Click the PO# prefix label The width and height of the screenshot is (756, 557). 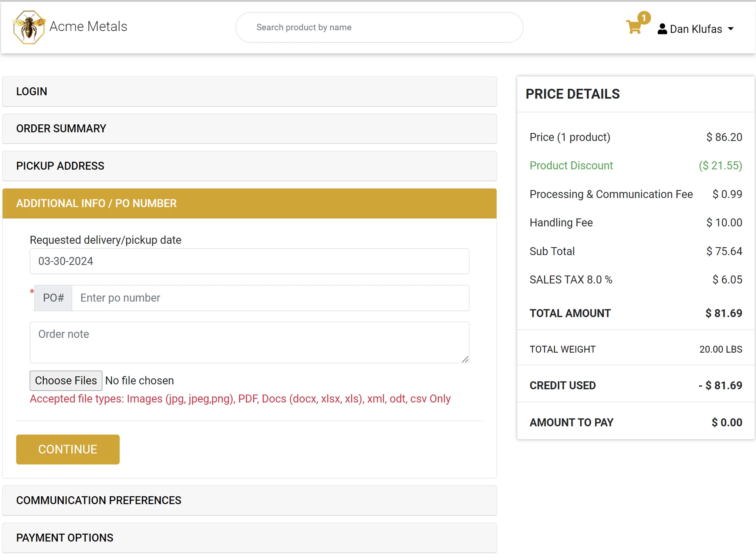[x=53, y=298]
